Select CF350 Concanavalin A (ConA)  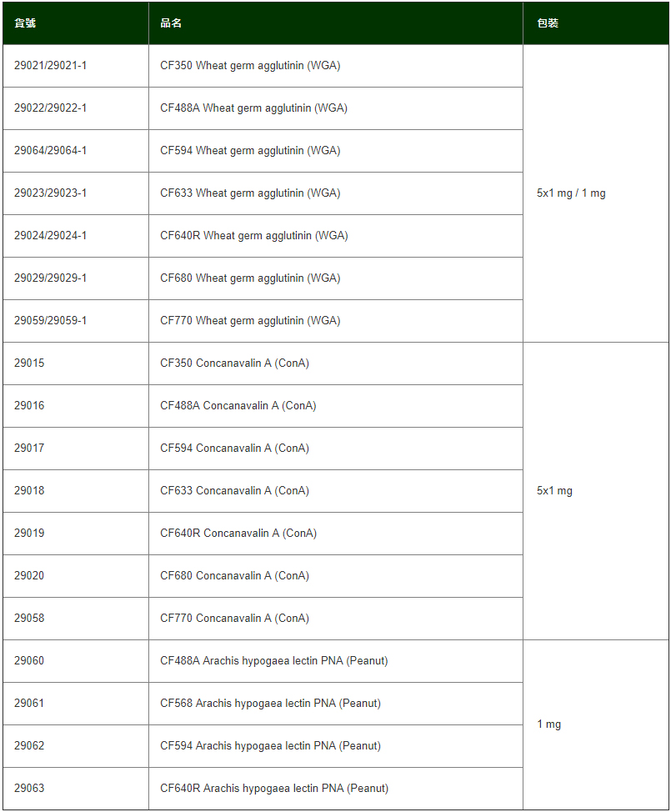click(x=234, y=363)
